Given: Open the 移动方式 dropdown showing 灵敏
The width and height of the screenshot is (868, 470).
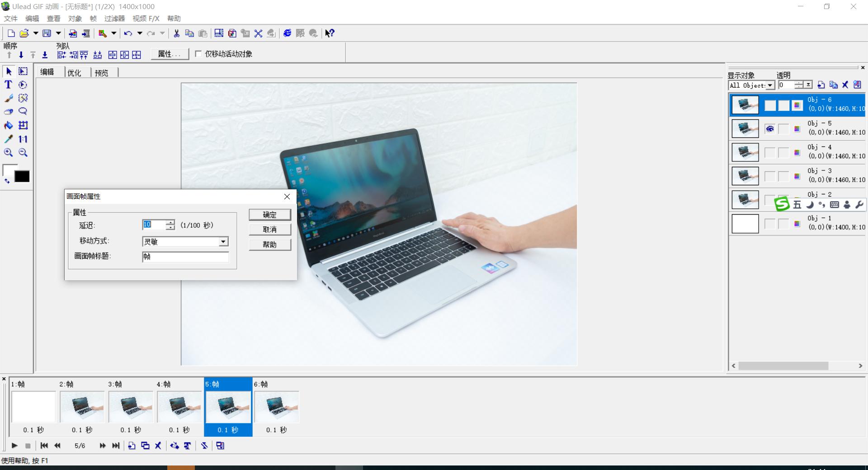Looking at the screenshot, I should click(x=223, y=241).
